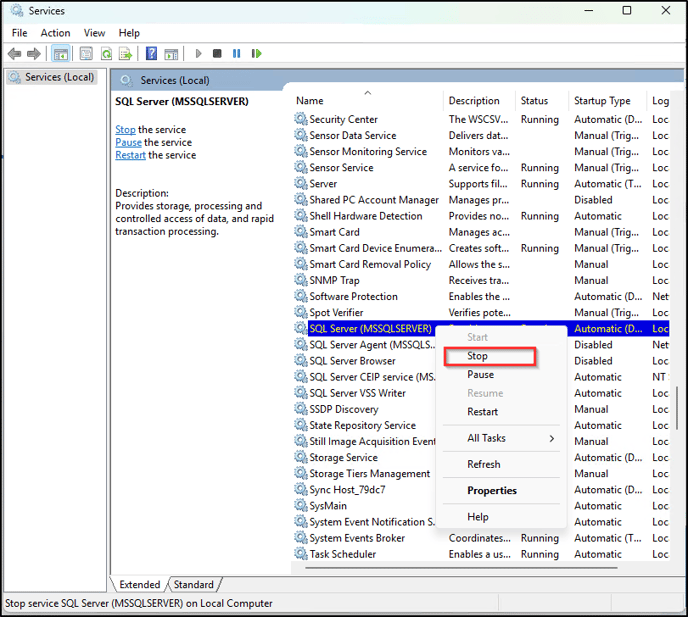This screenshot has width=688, height=617.
Task: Expand the All Tasks submenu
Action: point(501,438)
